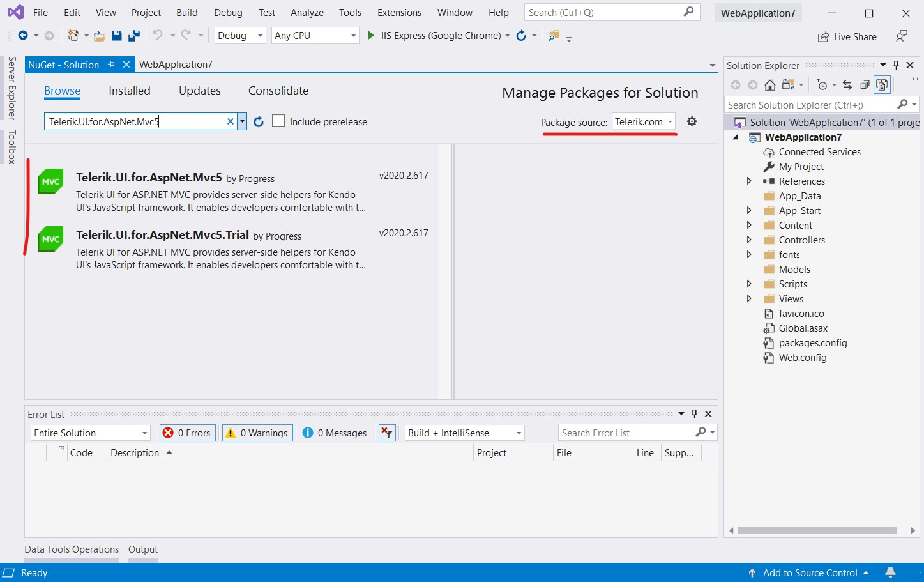Click the NuGet package source settings gear

692,121
